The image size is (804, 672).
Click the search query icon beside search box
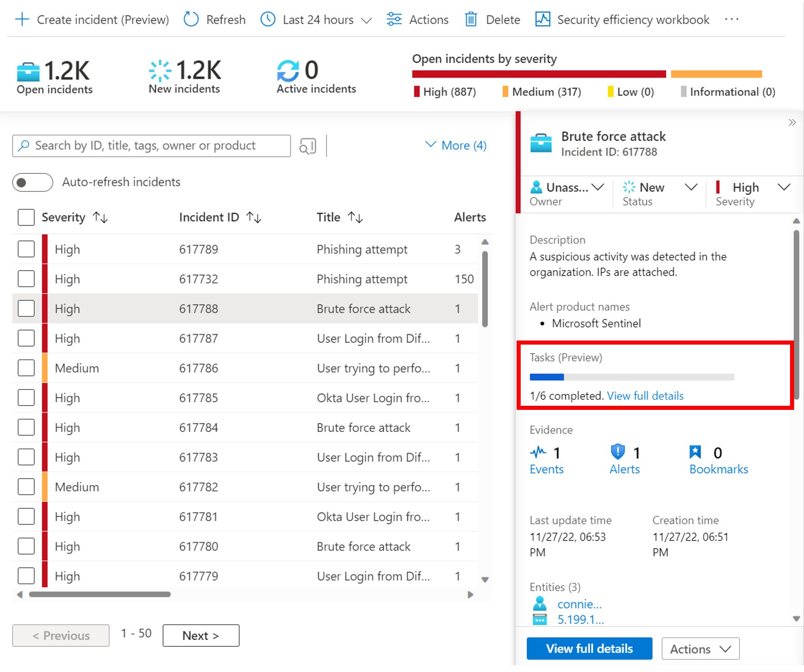click(308, 146)
